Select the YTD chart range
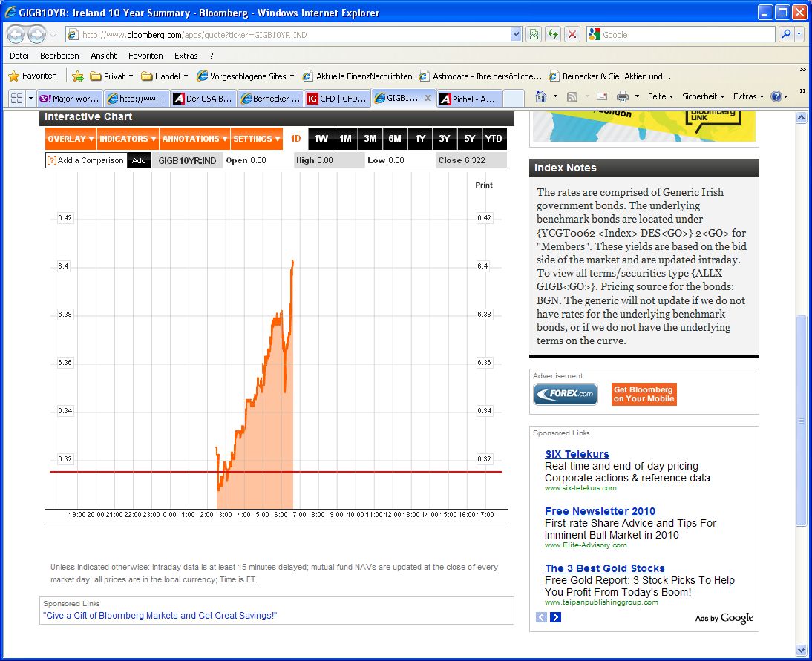 point(494,139)
